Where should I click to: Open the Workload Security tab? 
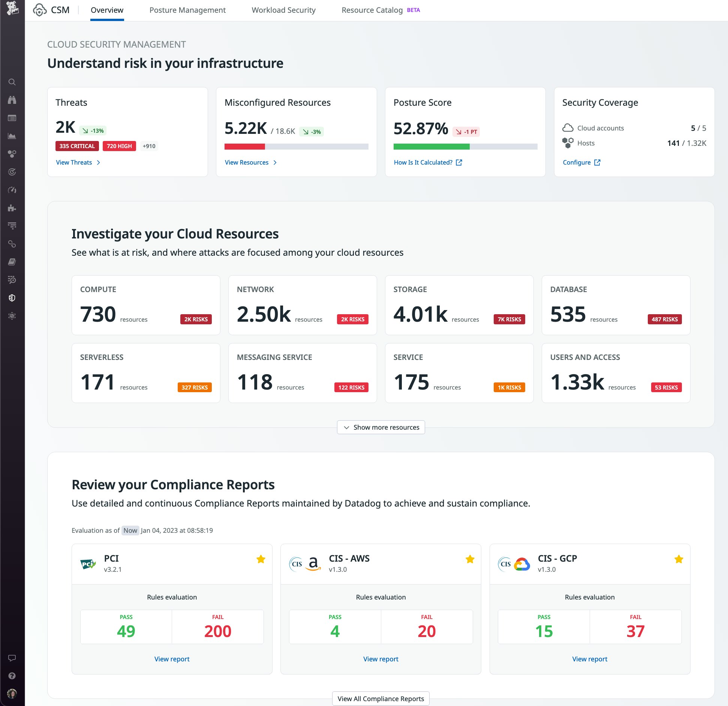pyautogui.click(x=284, y=10)
